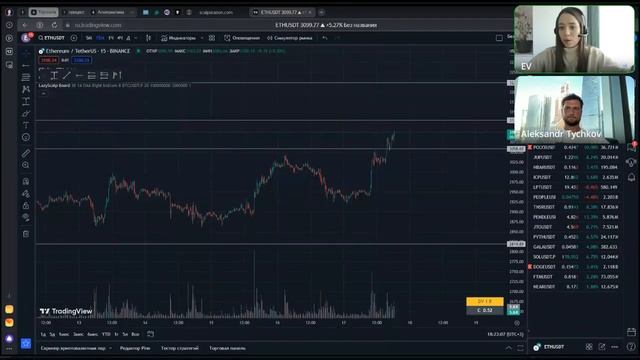Toggle magnet mode icon

click(26, 181)
